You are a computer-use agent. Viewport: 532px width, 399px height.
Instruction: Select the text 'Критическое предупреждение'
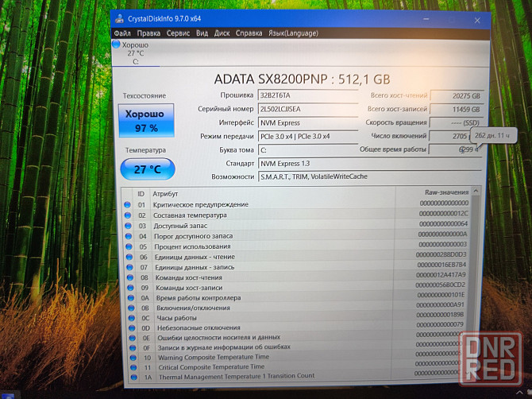tap(201, 205)
